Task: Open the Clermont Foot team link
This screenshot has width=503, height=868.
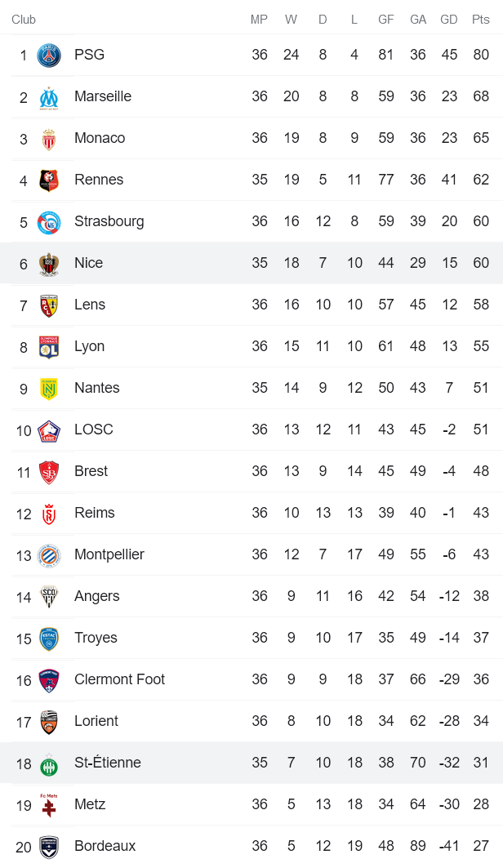Action: (119, 679)
